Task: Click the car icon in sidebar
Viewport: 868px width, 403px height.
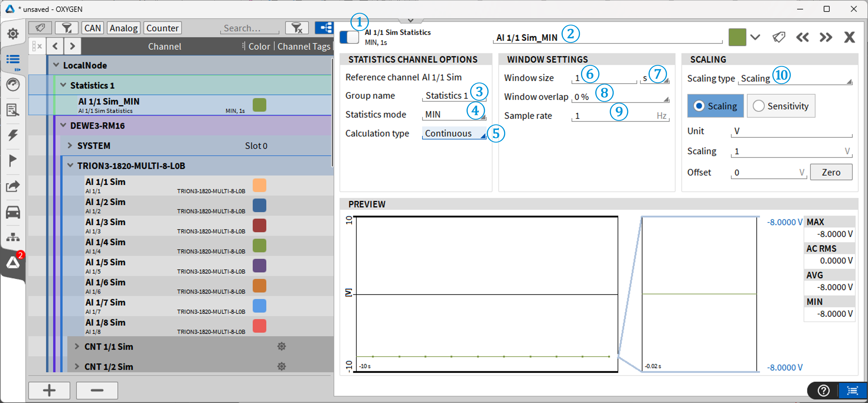Action: [13, 212]
